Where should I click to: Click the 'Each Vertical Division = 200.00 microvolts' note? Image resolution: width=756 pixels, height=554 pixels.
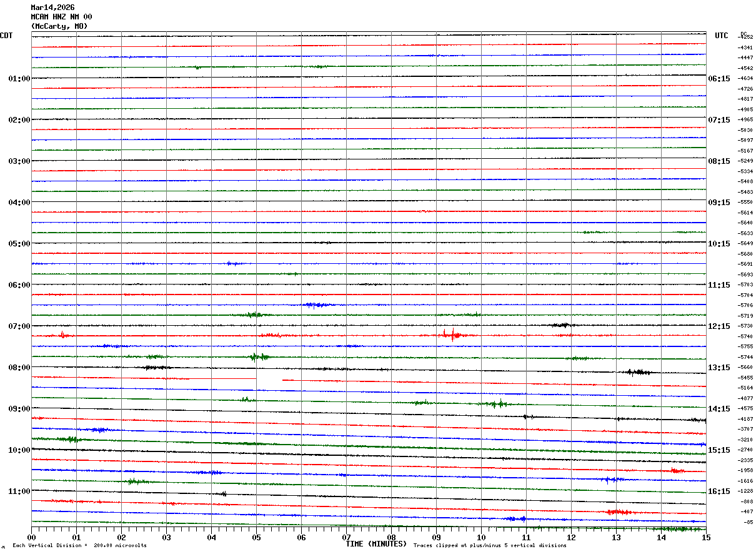pos(79,546)
